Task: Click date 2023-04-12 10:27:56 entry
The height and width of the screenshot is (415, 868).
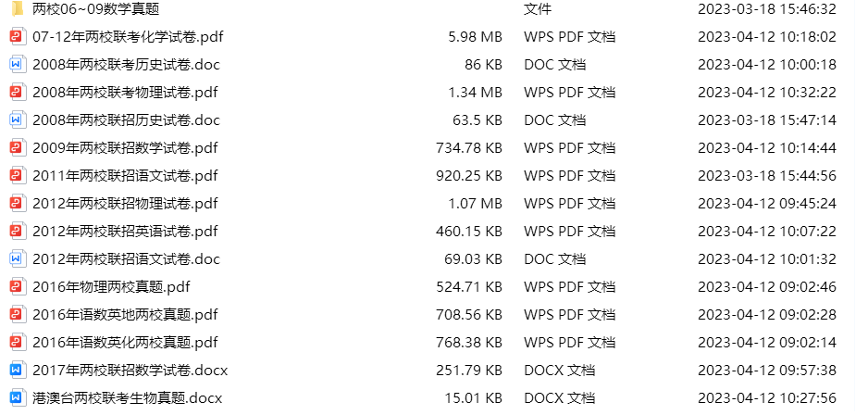Action: coord(766,398)
